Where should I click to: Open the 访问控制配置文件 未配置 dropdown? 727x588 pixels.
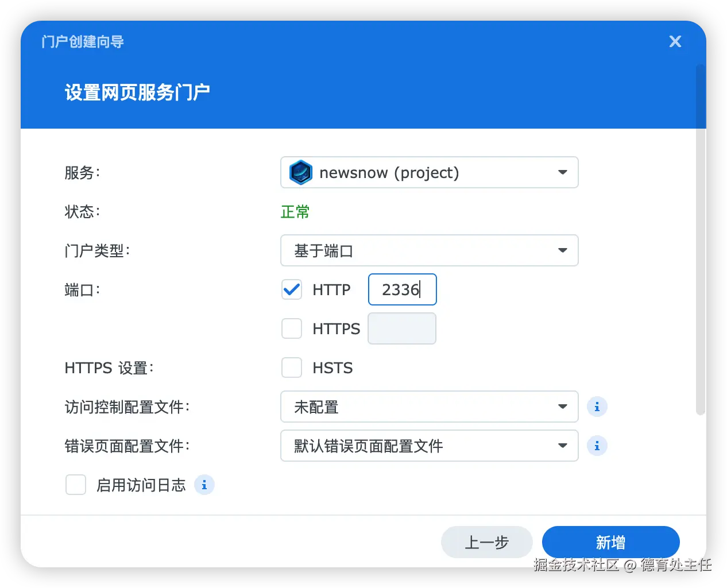pos(429,407)
